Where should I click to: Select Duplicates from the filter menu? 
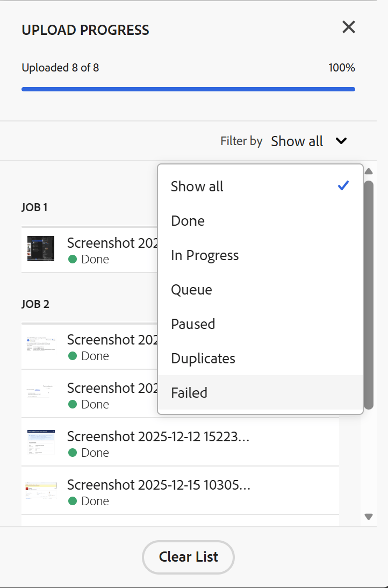203,358
